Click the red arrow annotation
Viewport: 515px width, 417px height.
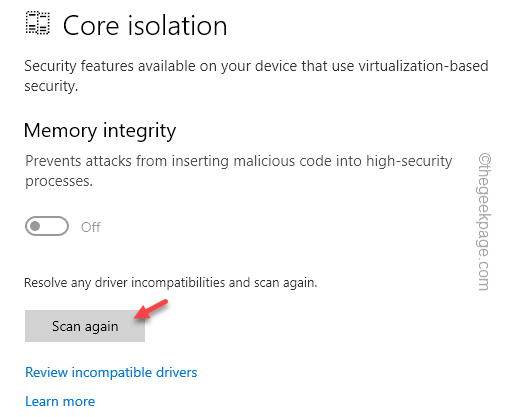(152, 309)
